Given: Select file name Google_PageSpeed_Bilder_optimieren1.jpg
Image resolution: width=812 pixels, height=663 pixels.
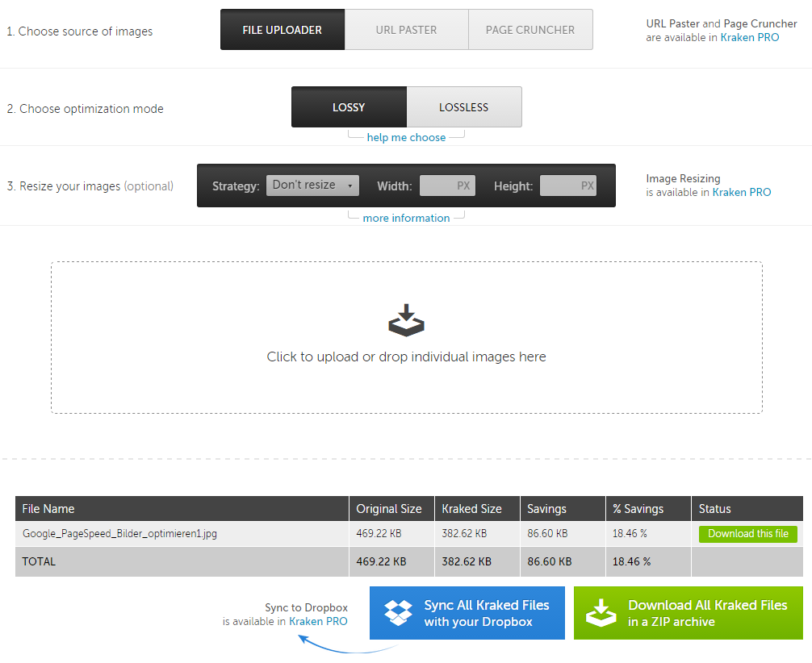Looking at the screenshot, I should (x=119, y=534).
